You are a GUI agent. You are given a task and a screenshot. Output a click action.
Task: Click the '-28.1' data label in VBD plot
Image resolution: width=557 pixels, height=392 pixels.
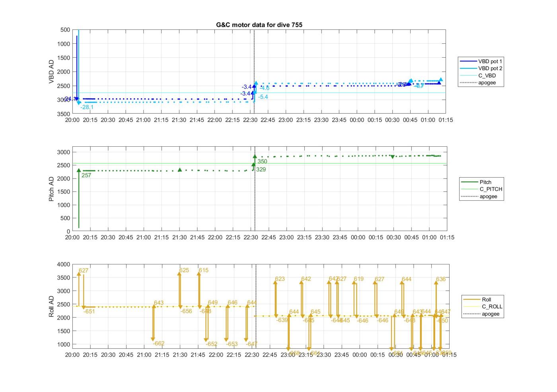tap(87, 107)
